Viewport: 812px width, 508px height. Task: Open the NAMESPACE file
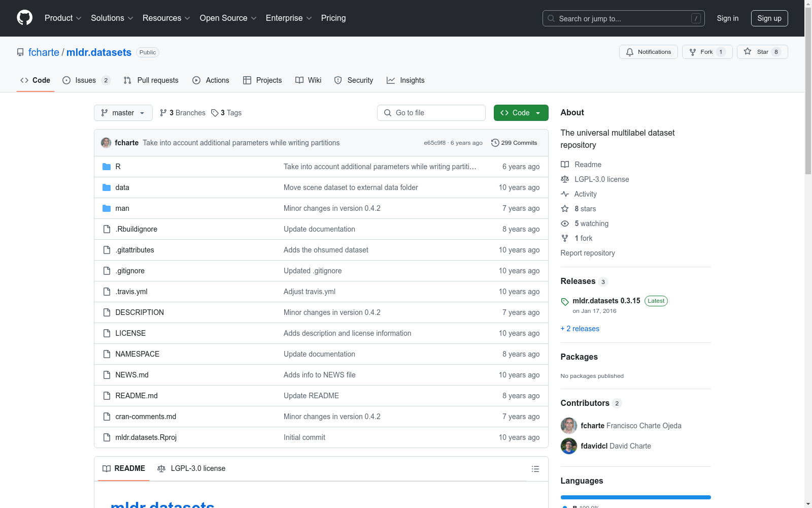point(138,354)
